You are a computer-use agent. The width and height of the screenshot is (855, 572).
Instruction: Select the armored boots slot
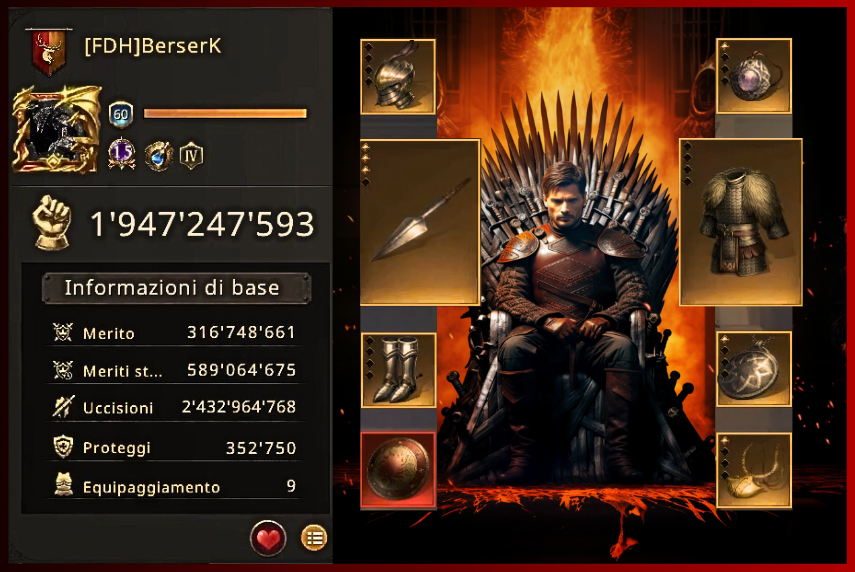coord(398,370)
